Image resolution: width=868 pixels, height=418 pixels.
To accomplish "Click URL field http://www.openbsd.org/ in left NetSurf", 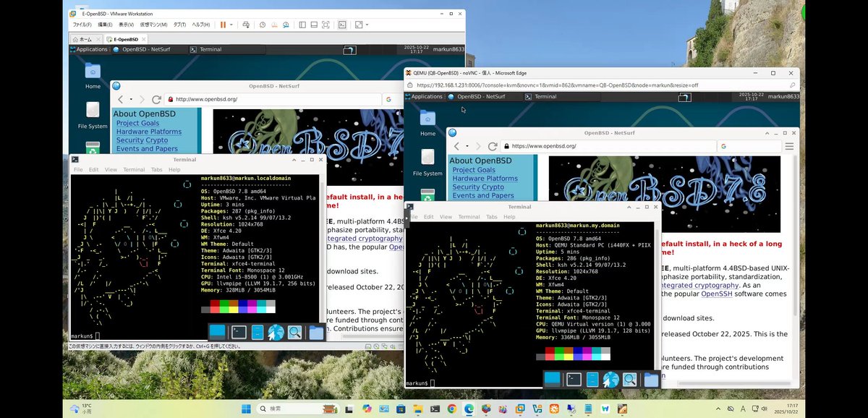I will [273, 99].
